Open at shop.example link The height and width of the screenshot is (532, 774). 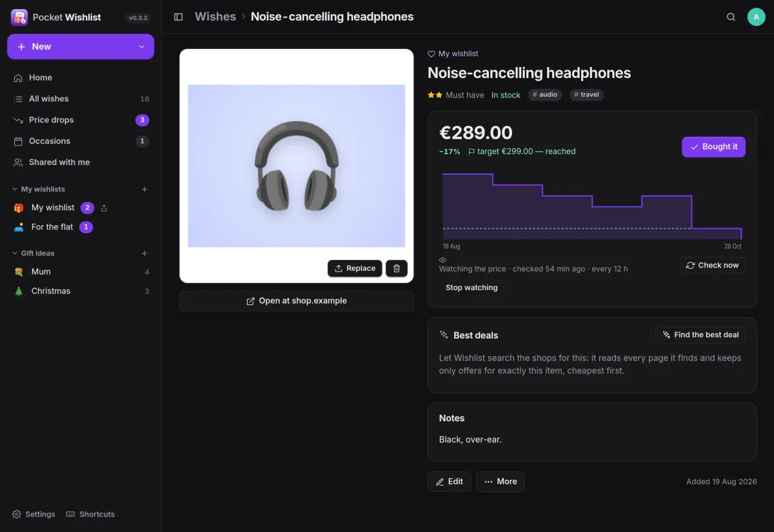[x=297, y=301]
